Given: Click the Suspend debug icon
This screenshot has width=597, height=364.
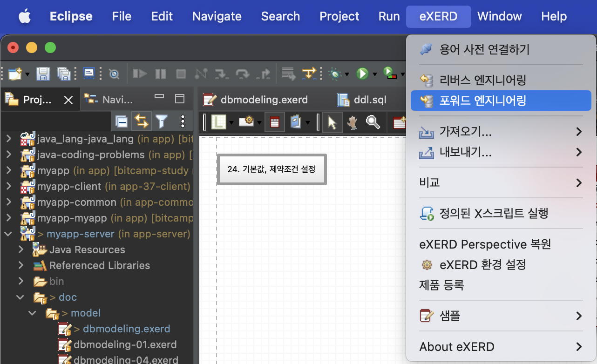Looking at the screenshot, I should [x=161, y=74].
